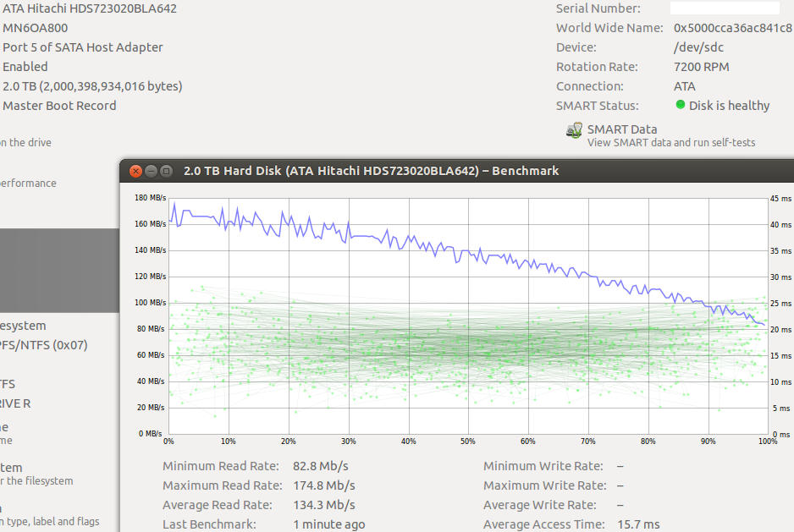The image size is (794, 532).
Task: Click the 7200 RPM rotation rate value
Action: point(701,67)
